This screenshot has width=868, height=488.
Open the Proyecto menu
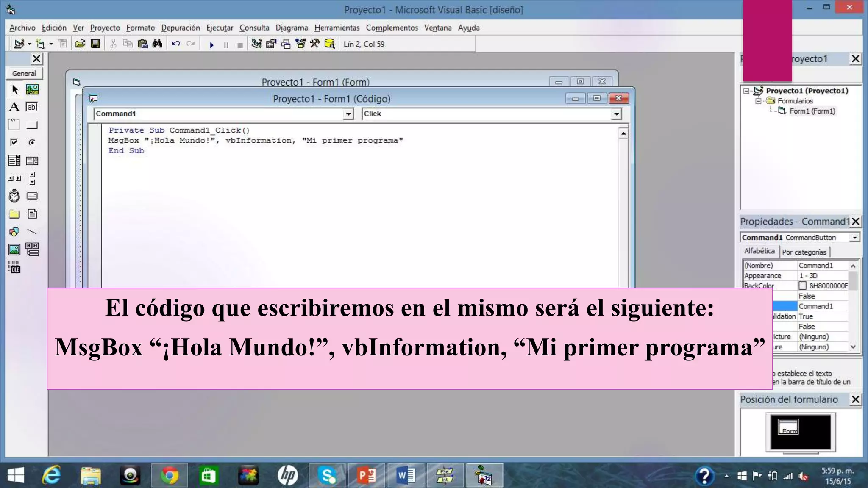[105, 28]
